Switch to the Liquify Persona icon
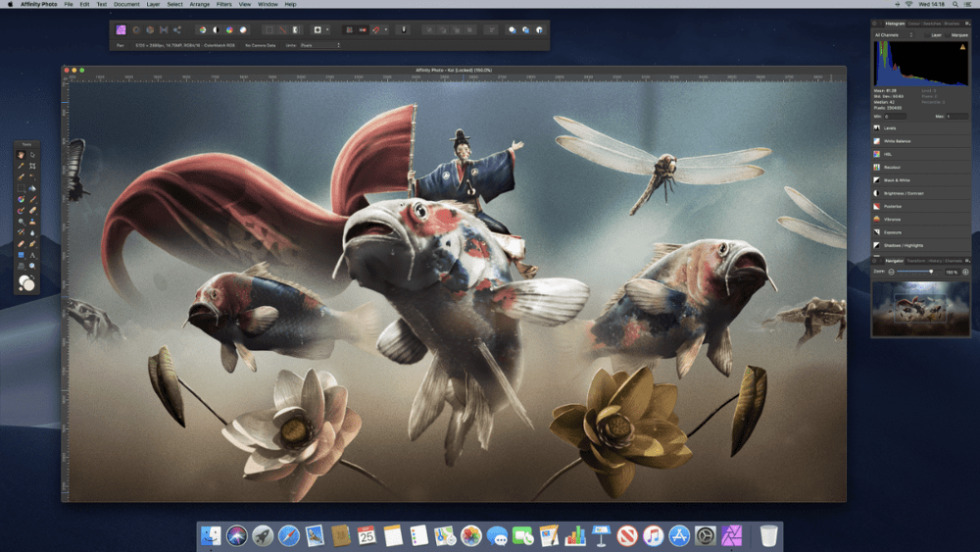The width and height of the screenshot is (980, 552). pyautogui.click(x=137, y=29)
